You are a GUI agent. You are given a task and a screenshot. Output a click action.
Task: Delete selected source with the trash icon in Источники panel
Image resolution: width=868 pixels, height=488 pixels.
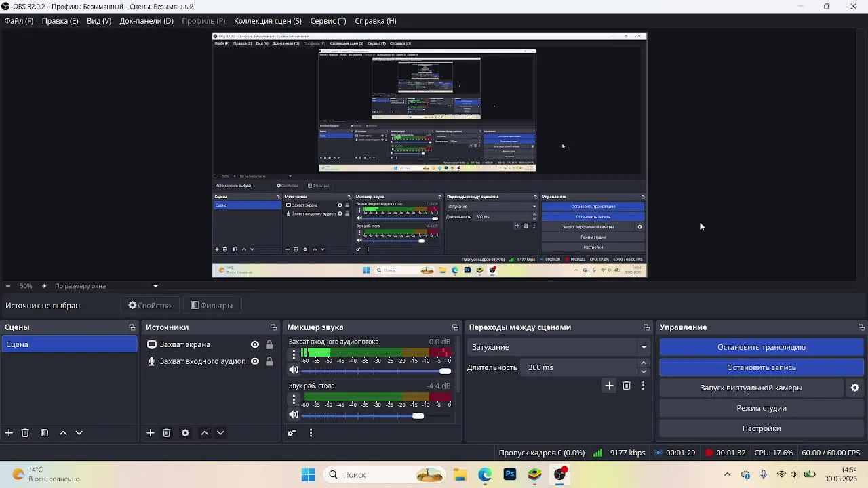(x=167, y=433)
